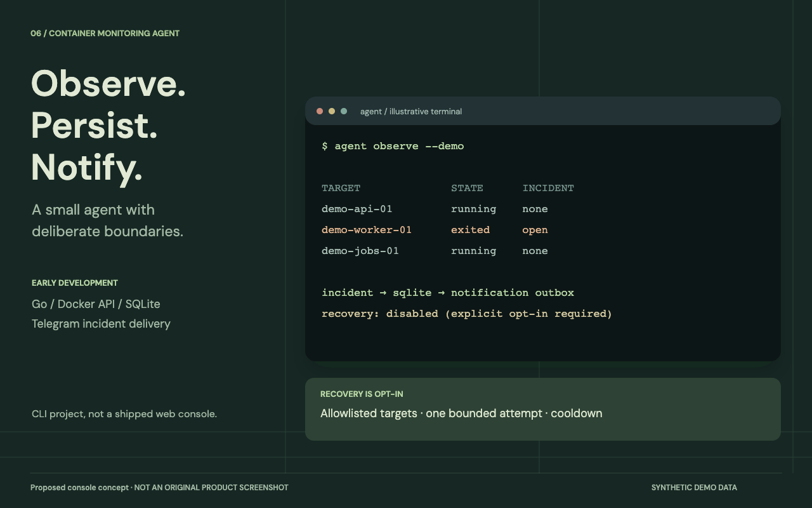
Task: Click the 'RECOVERY IS OPT-IN' label
Action: 362,394
